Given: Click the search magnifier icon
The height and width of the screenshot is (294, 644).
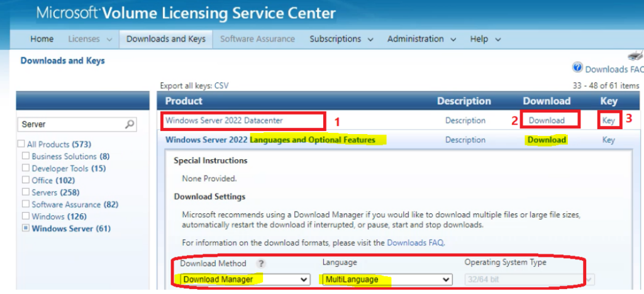Looking at the screenshot, I should tap(130, 124).
